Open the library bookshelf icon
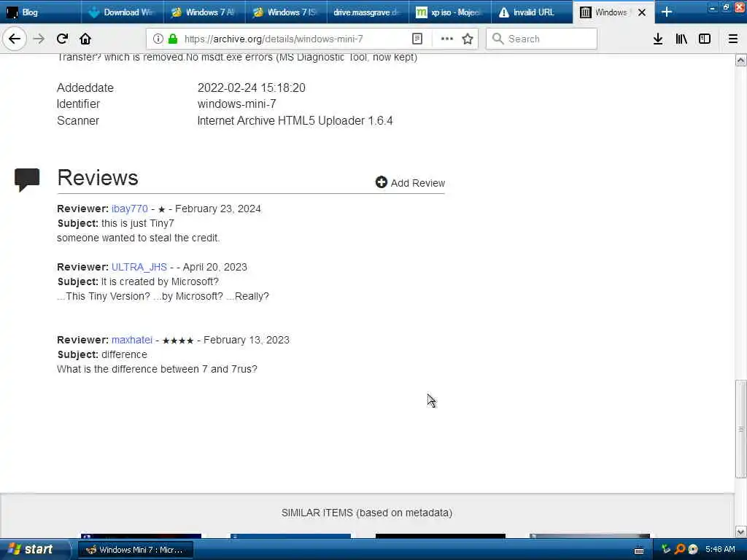Viewport: 747px width, 560px height. tap(681, 39)
